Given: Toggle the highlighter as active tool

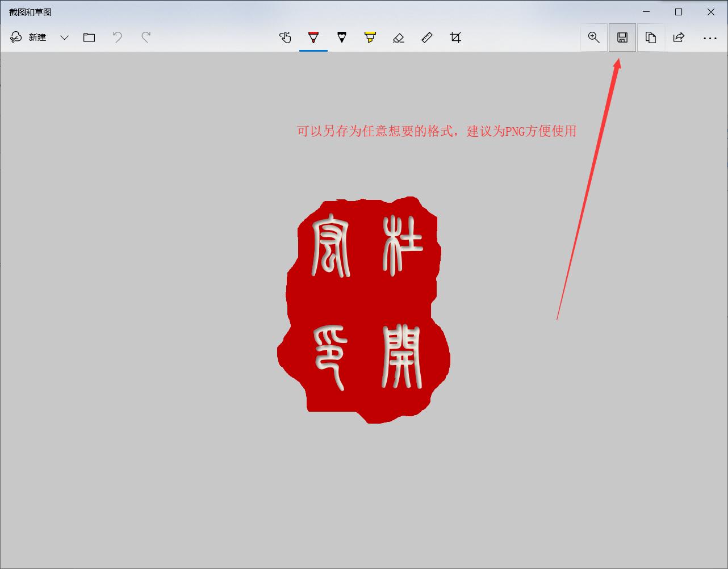Looking at the screenshot, I should pos(370,37).
